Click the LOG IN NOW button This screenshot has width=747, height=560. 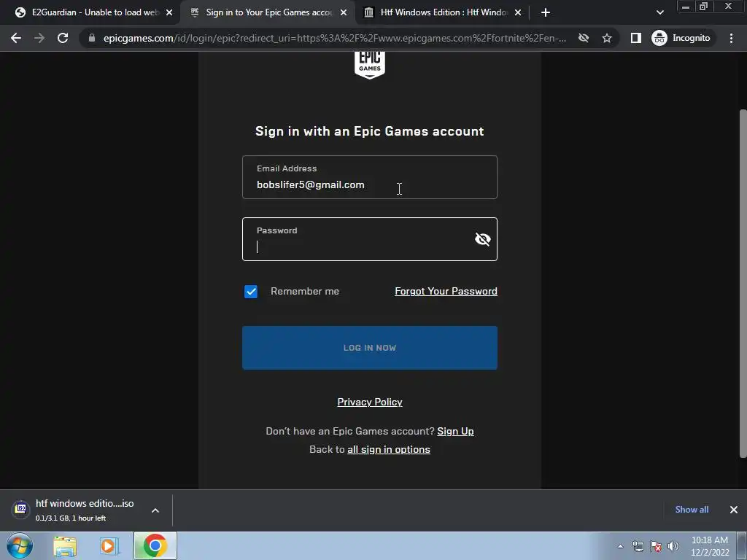(370, 348)
